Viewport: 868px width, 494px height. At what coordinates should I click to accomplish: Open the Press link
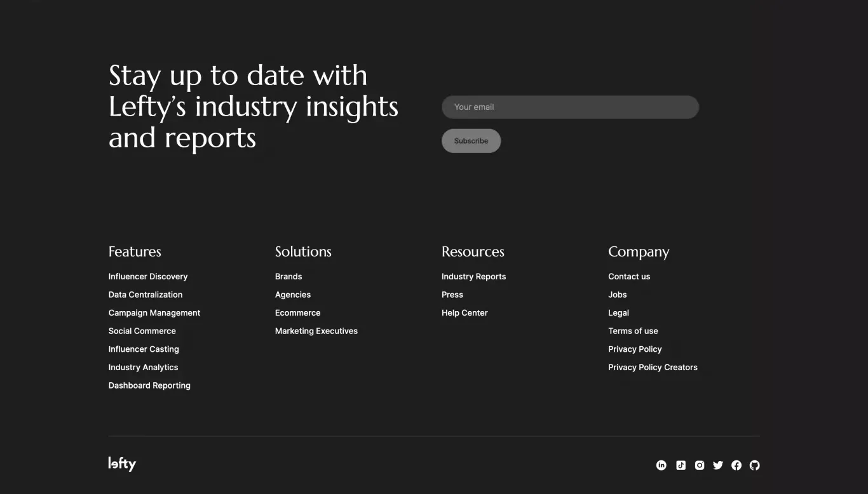coord(452,295)
